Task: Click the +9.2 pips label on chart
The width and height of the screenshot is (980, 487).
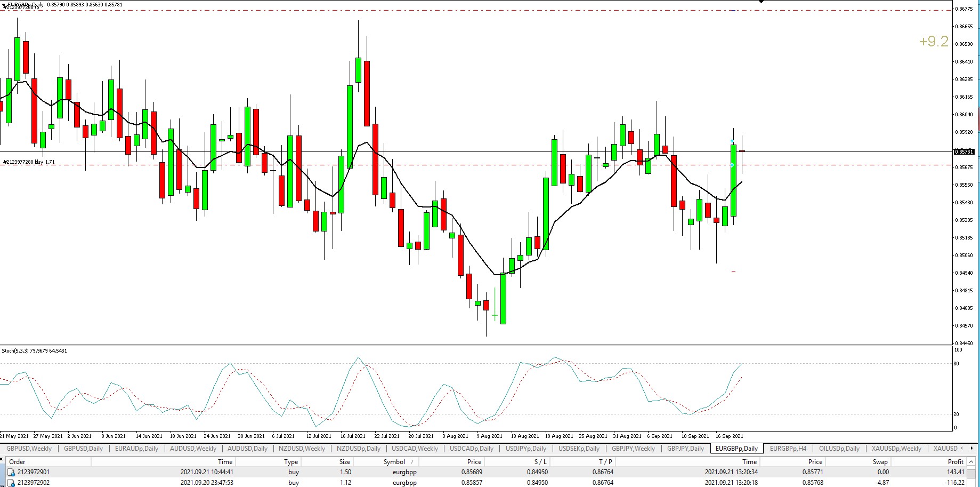Action: 934,42
